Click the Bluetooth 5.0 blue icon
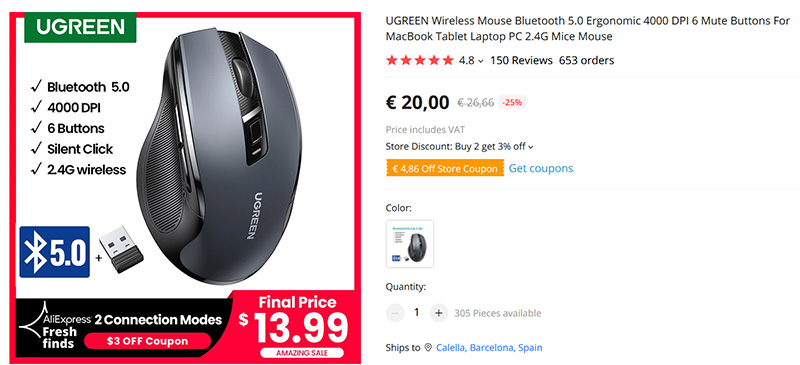 coord(55,252)
